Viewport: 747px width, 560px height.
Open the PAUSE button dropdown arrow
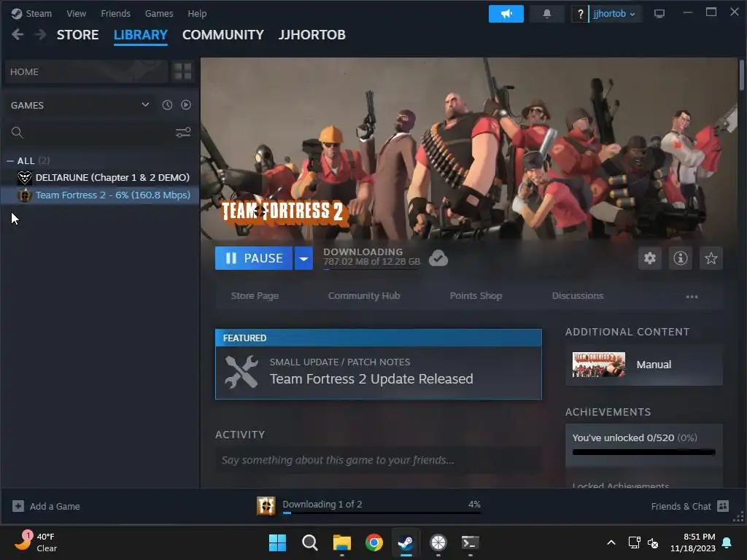[303, 258]
